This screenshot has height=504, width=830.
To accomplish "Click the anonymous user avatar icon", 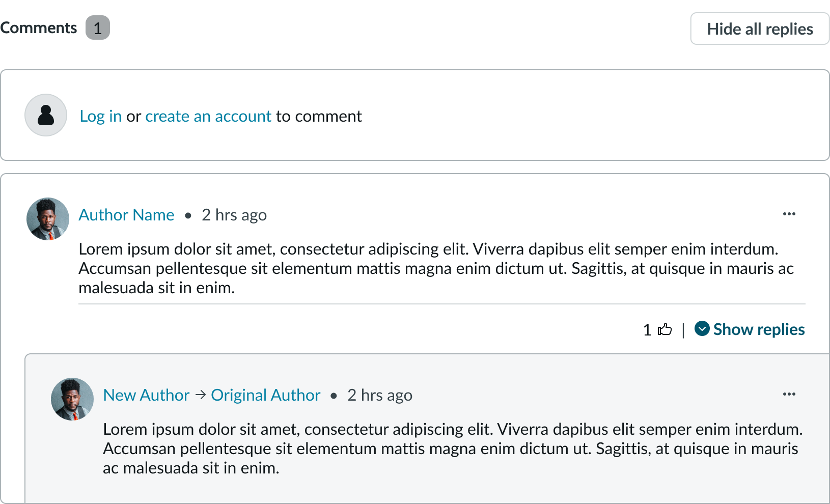I will click(45, 116).
